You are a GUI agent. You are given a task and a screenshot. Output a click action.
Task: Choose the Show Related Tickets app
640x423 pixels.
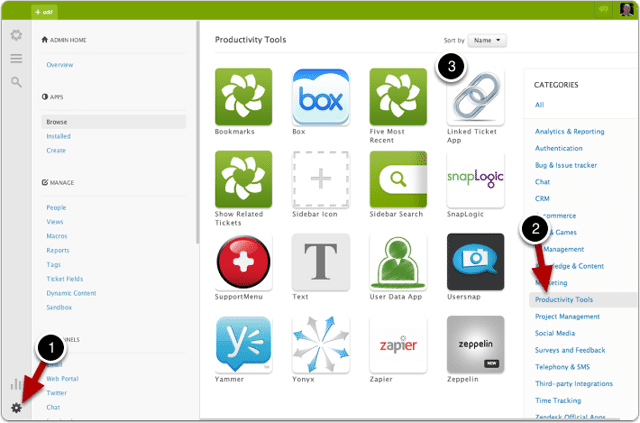pos(243,179)
